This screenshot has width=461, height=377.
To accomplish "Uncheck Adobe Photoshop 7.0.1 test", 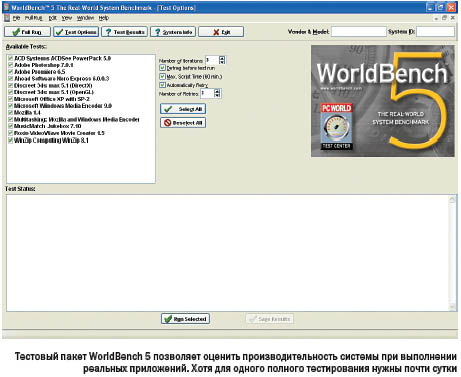I will tap(11, 65).
